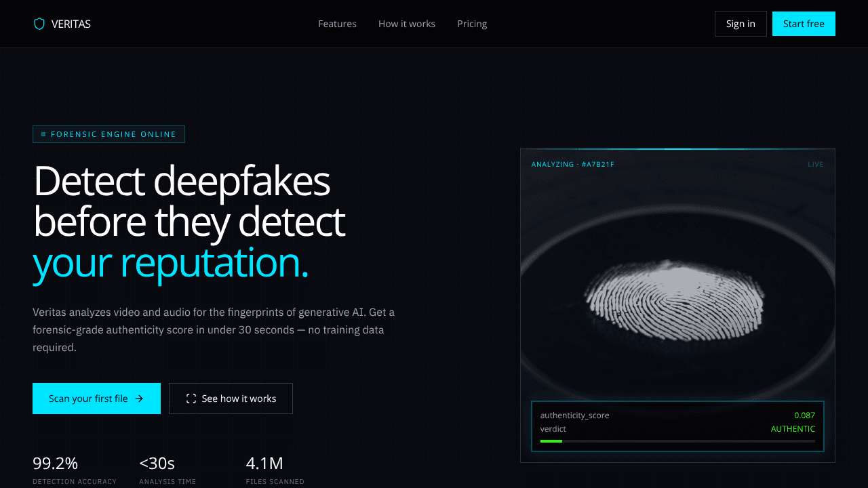Image resolution: width=868 pixels, height=488 pixels.
Task: Open the Pricing nav link
Action: coord(472,24)
